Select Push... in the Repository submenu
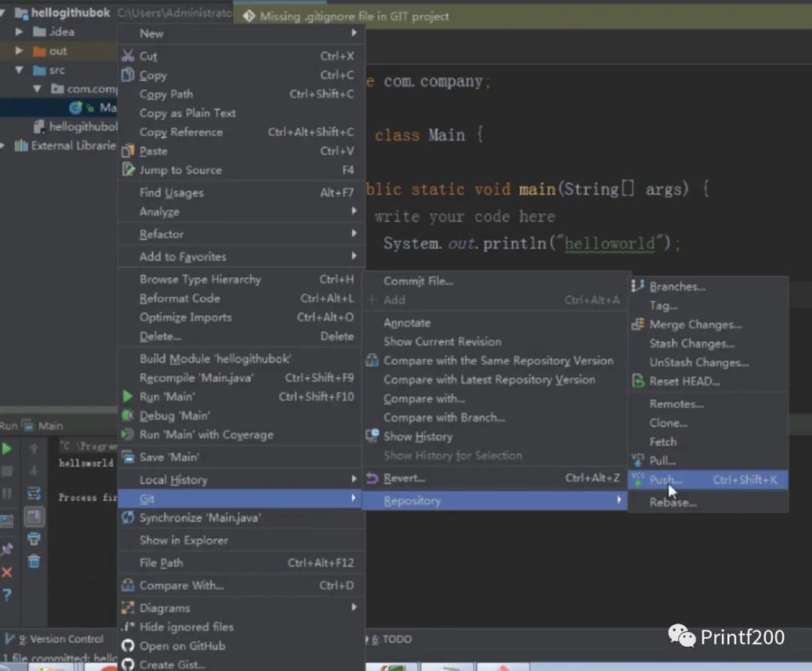812x671 pixels. (665, 480)
